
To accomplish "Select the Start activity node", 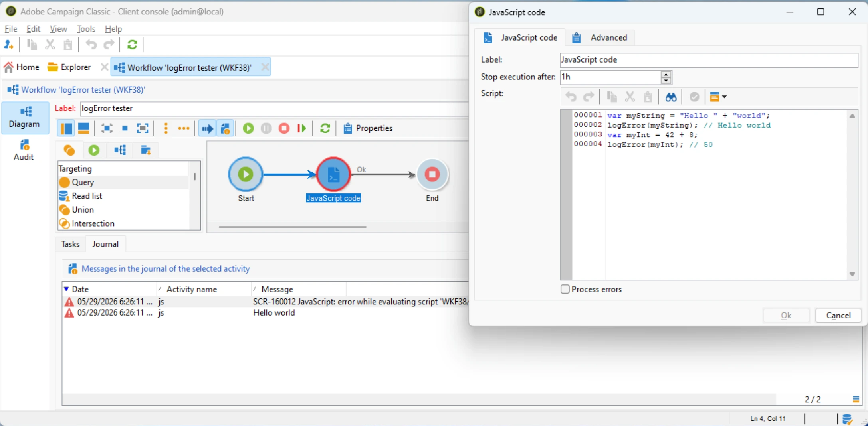I will (x=246, y=174).
